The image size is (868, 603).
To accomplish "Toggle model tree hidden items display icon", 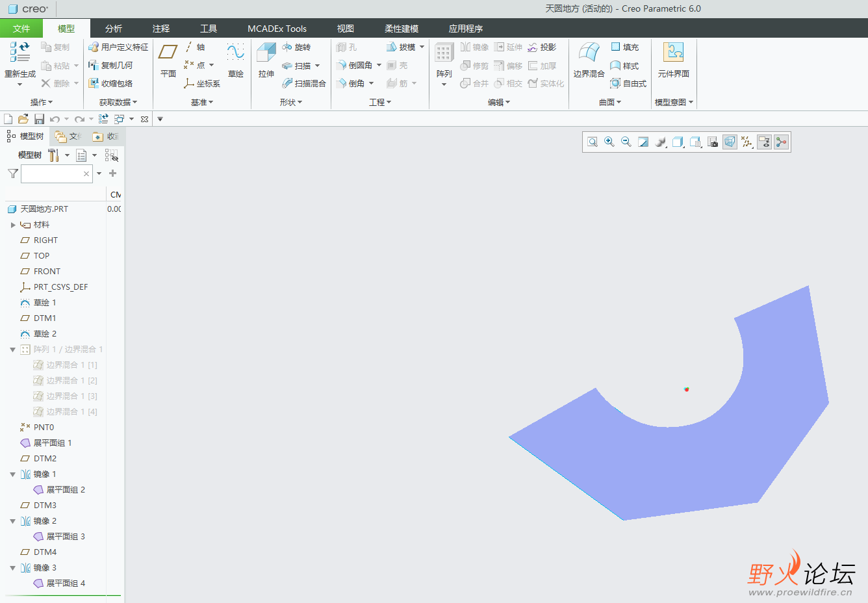I will pos(112,155).
